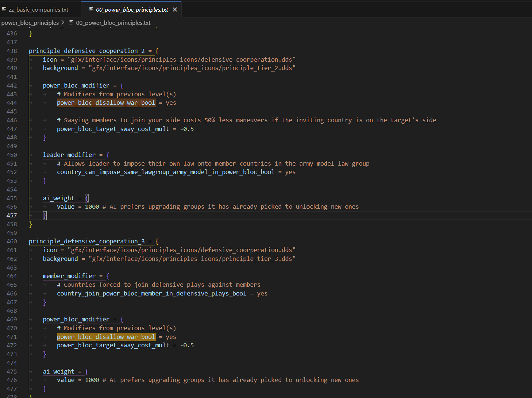Click the icon key on line 439
The image size is (532, 398).
tap(50, 59)
